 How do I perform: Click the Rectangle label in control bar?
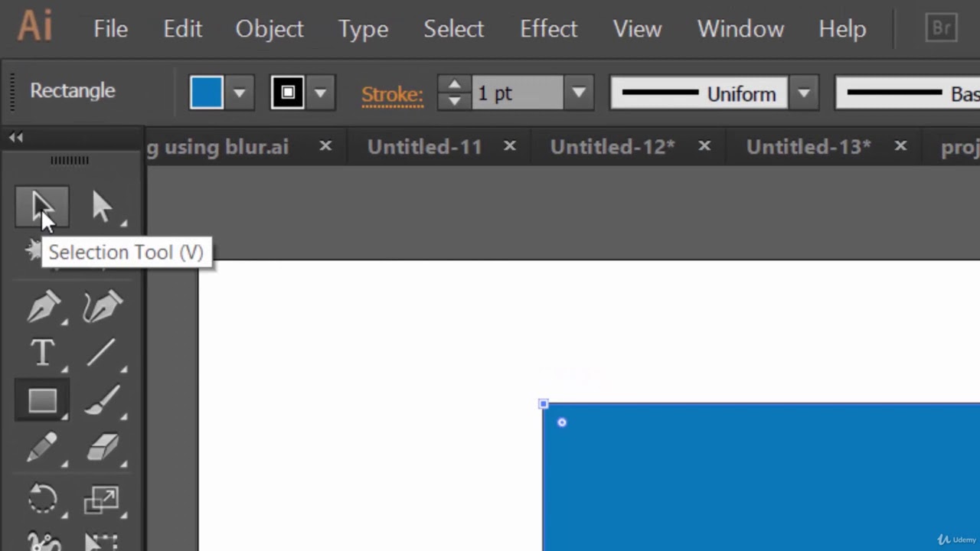[73, 90]
